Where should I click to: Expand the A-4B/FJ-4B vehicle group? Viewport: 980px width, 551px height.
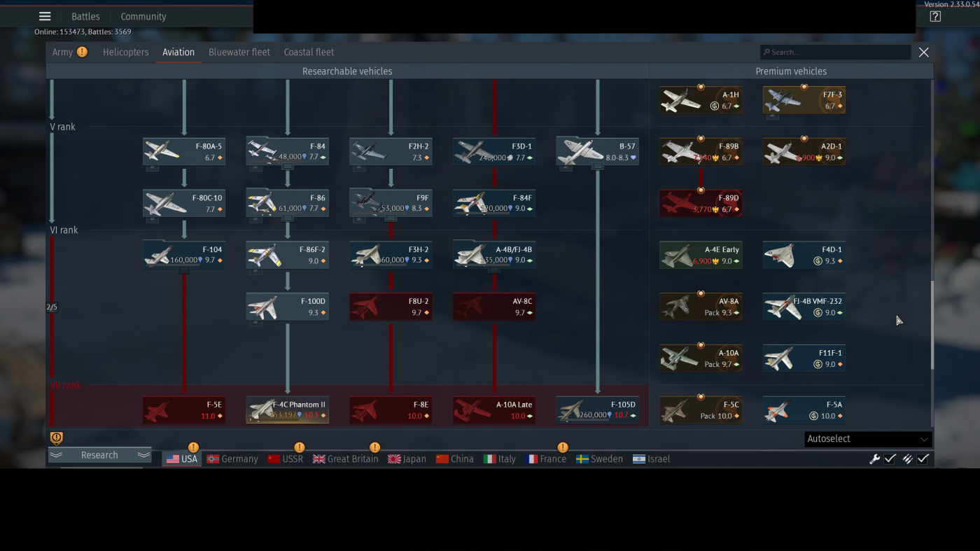coord(494,270)
